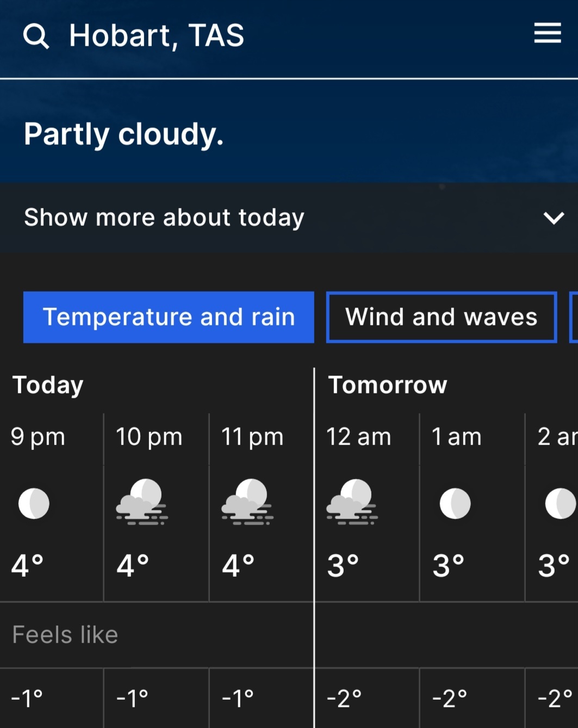The width and height of the screenshot is (578, 728).
Task: Select the 2 am moon icon
Action: pos(561,503)
